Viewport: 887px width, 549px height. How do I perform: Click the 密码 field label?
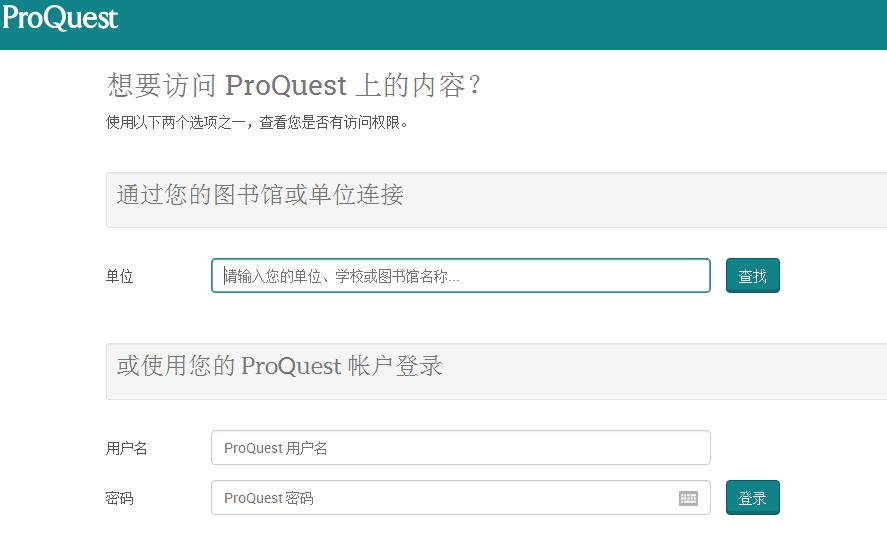[120, 498]
